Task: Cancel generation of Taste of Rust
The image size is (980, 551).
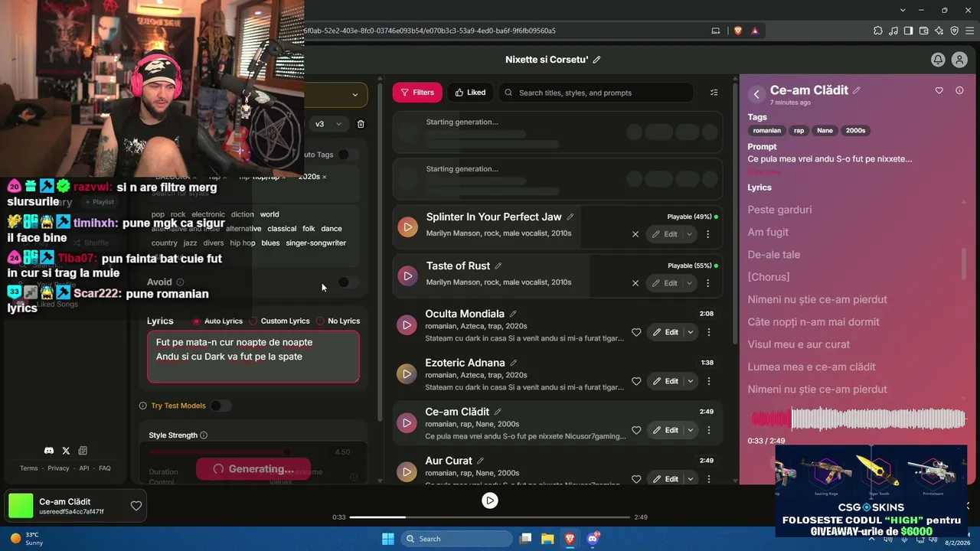Action: coord(635,283)
